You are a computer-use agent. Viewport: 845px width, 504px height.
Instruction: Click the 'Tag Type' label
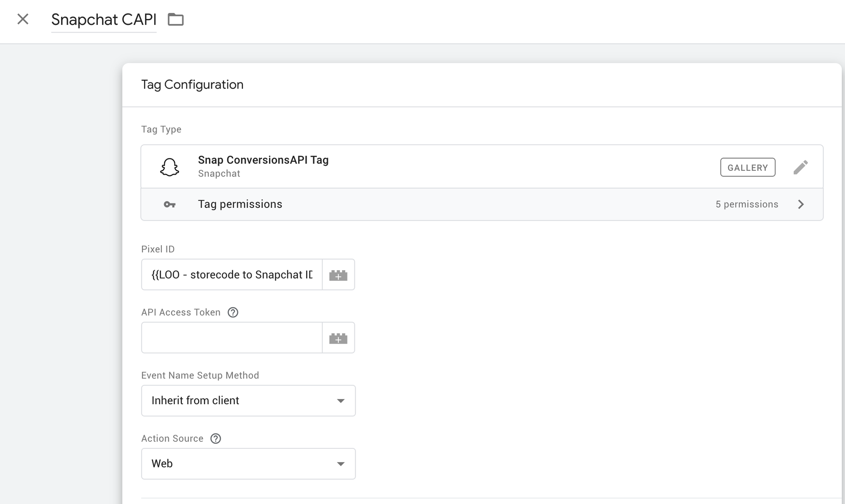(x=161, y=130)
